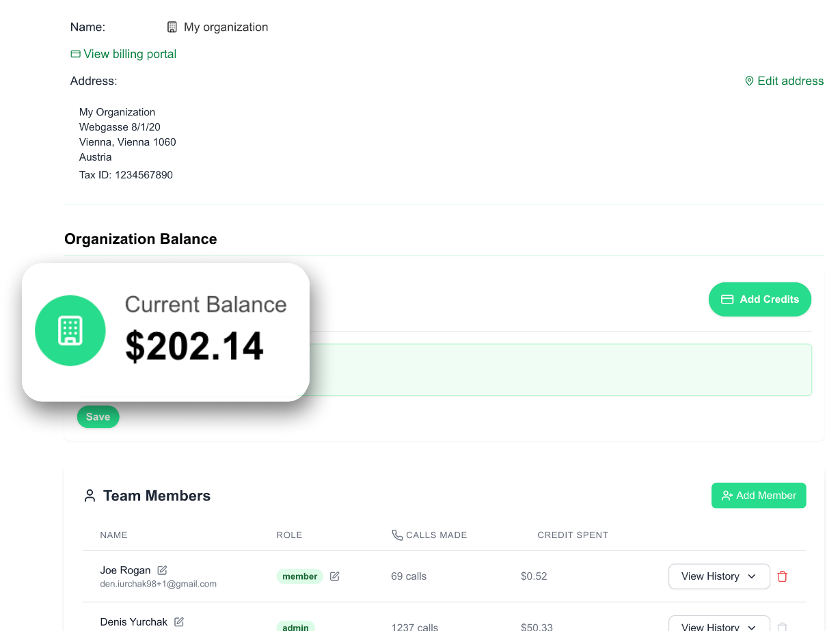Click the building icon next to My organization

click(x=172, y=27)
